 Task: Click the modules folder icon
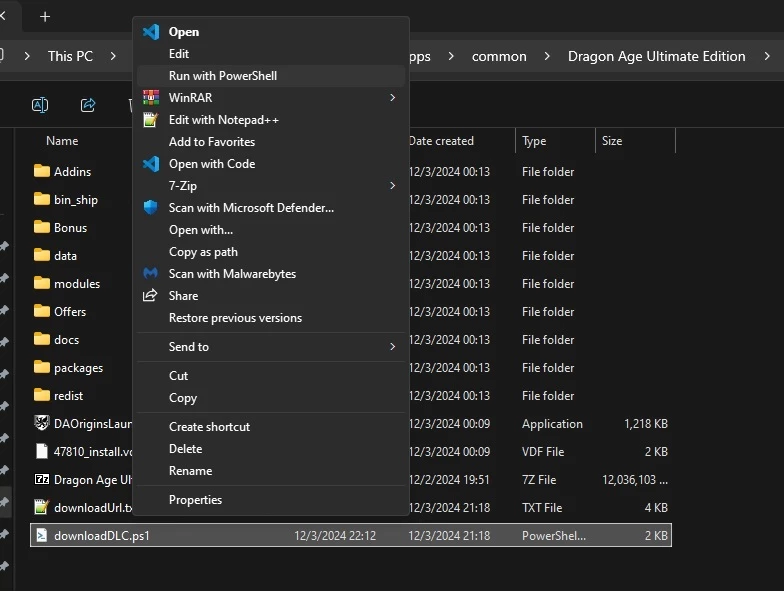tap(42, 283)
